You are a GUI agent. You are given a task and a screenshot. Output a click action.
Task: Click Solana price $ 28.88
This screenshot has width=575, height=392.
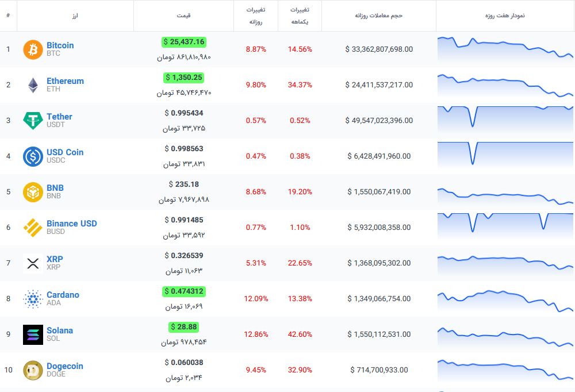point(184,326)
